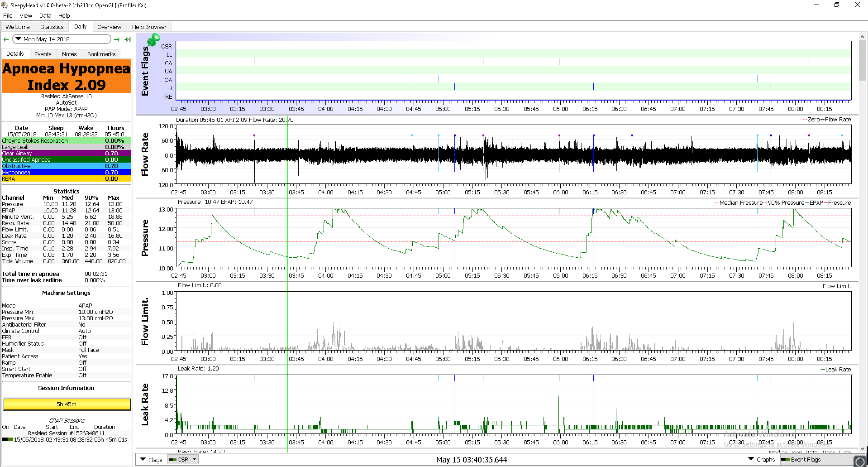Open the Mon May 14 2018 date dropdown

[62, 39]
